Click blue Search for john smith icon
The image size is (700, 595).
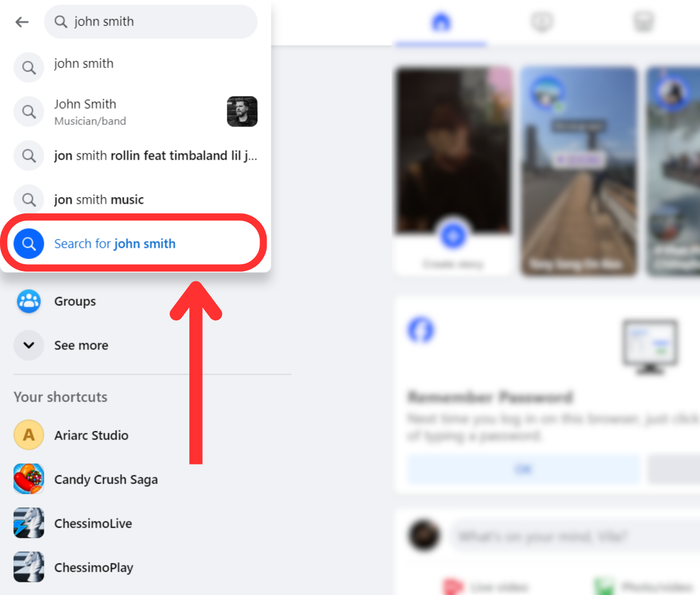pyautogui.click(x=29, y=244)
